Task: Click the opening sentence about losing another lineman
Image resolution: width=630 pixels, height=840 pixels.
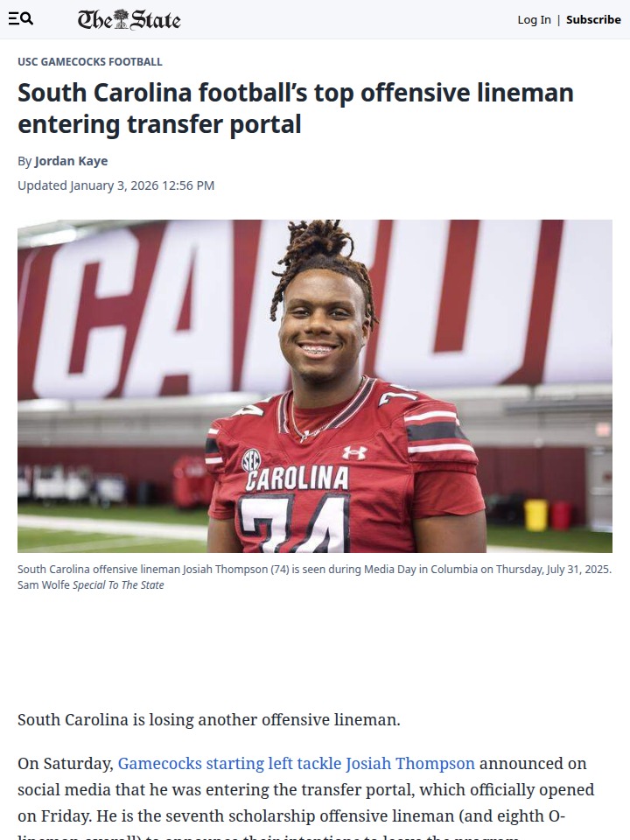Action: pyautogui.click(x=209, y=719)
